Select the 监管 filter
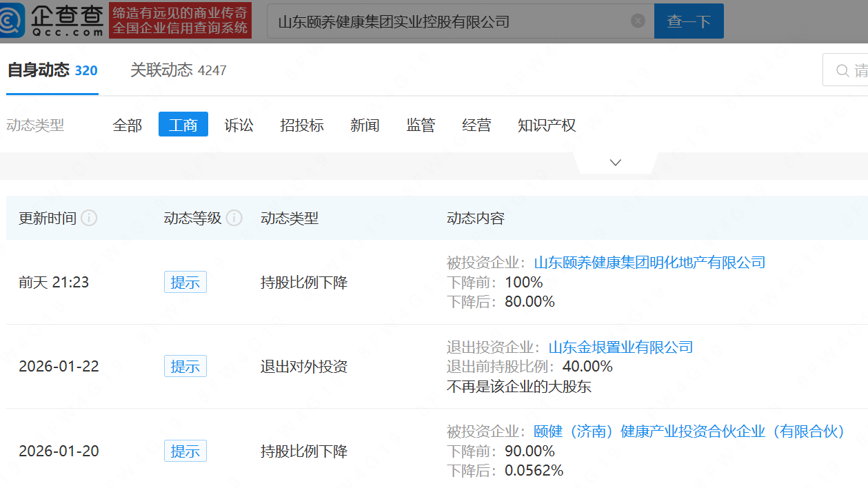This screenshot has height=488, width=868. [421, 125]
